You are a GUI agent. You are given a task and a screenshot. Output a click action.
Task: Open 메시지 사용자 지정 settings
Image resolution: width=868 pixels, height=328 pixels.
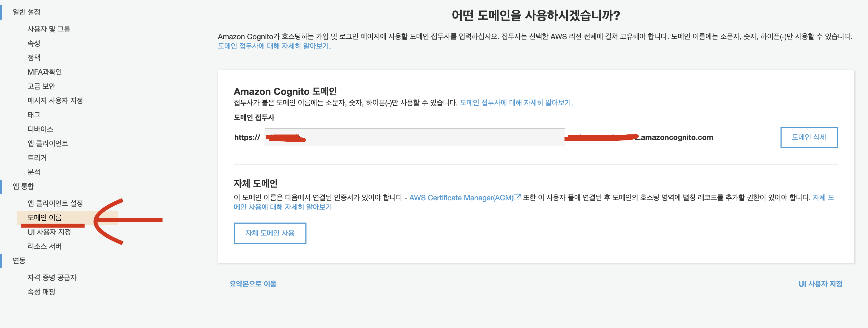[55, 100]
